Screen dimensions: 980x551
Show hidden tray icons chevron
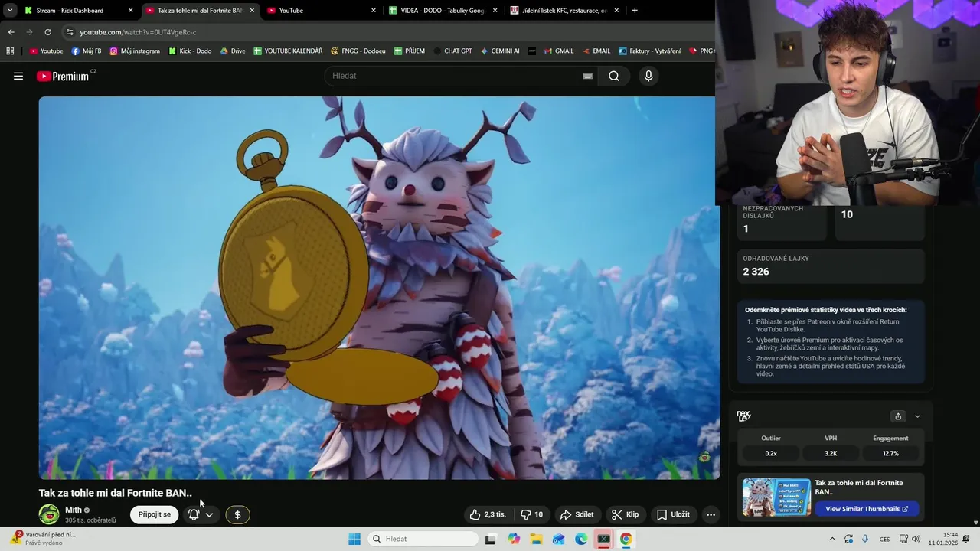click(x=832, y=539)
